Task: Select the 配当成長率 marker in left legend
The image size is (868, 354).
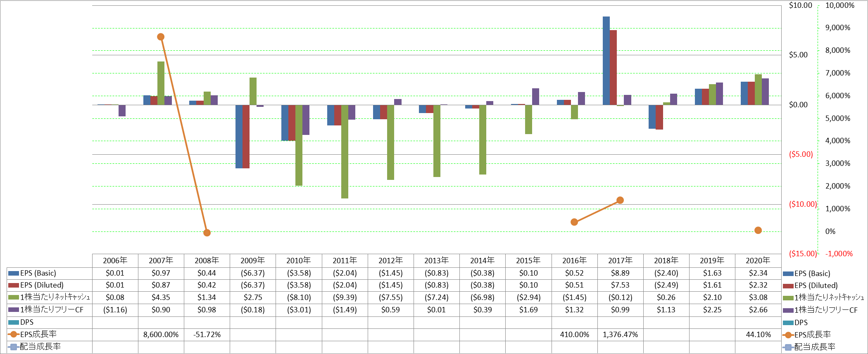Action: pos(14,347)
